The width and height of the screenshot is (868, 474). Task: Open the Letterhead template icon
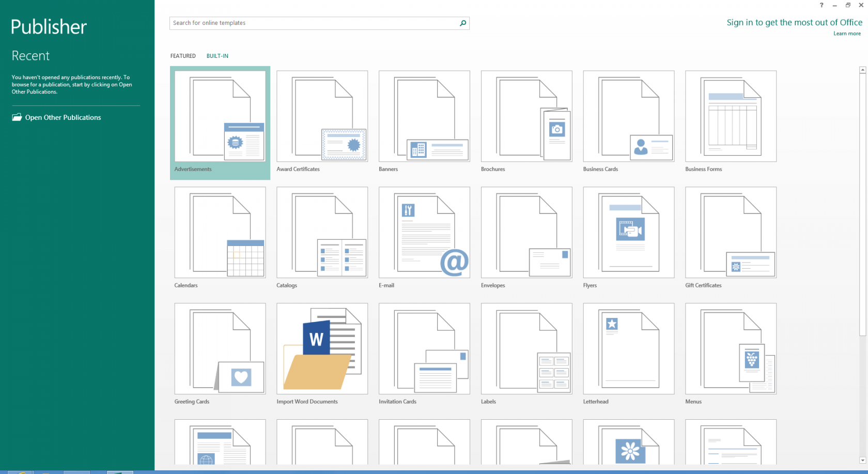pos(629,349)
